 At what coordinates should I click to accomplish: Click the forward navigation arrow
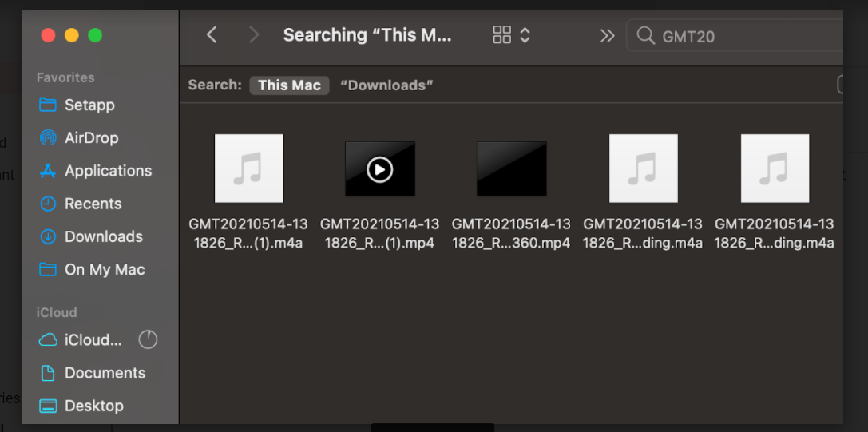[254, 35]
